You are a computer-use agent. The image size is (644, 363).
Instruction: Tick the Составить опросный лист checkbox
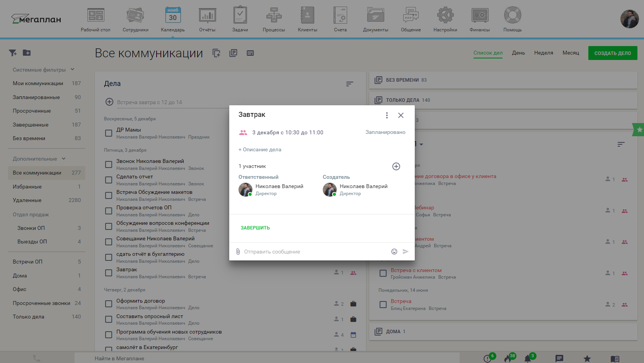[109, 320]
